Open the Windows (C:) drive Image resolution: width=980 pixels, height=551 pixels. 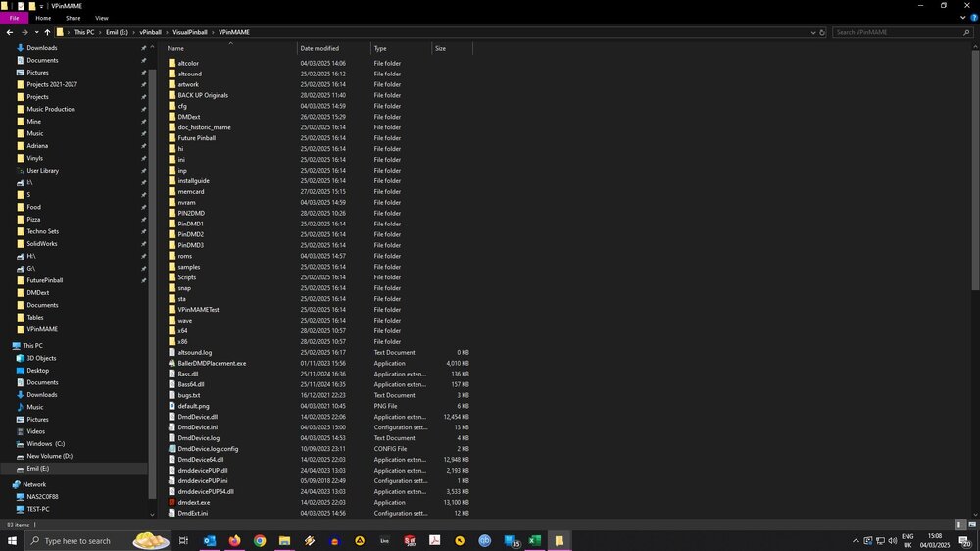pos(46,443)
